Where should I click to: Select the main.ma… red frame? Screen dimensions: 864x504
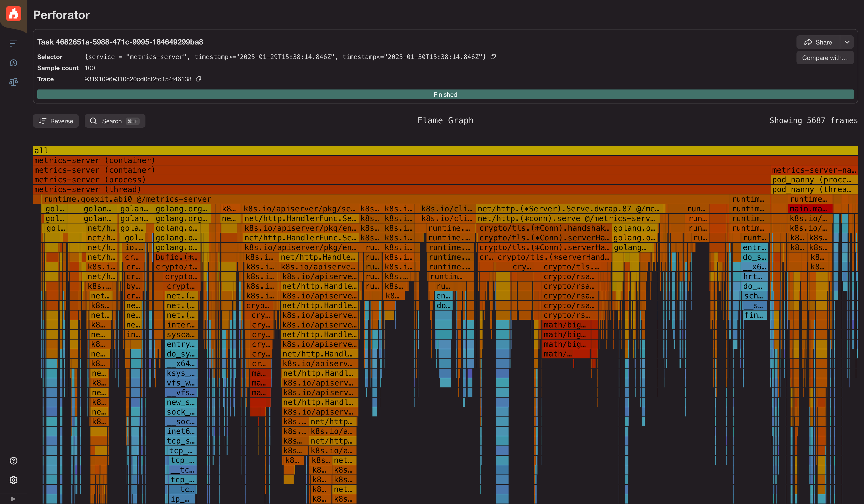810,209
